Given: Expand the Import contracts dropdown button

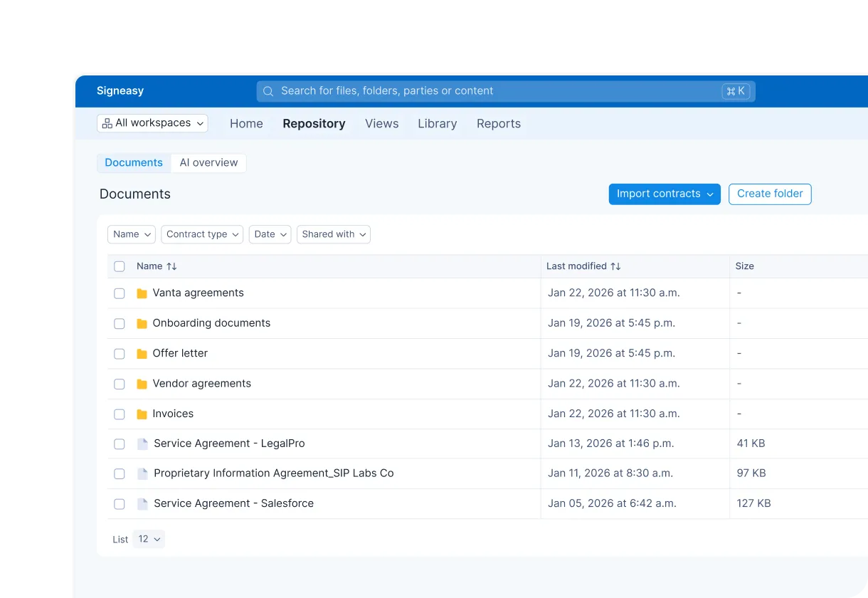Looking at the screenshot, I should (x=665, y=194).
